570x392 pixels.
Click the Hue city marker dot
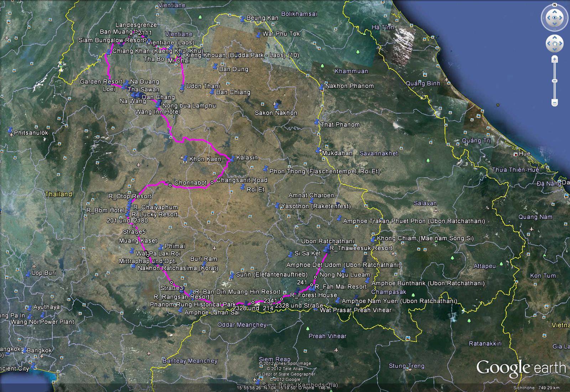pyautogui.click(x=515, y=155)
